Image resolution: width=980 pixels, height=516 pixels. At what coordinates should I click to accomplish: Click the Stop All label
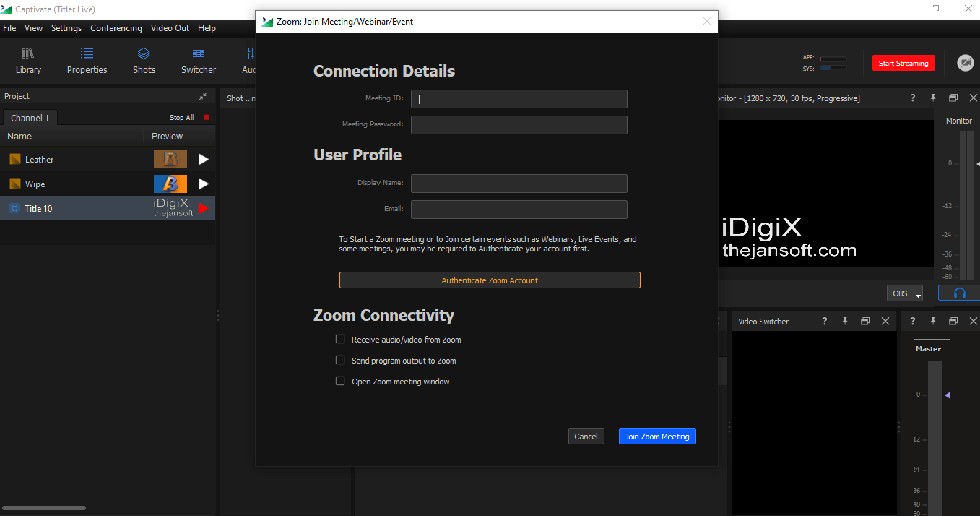coord(182,118)
